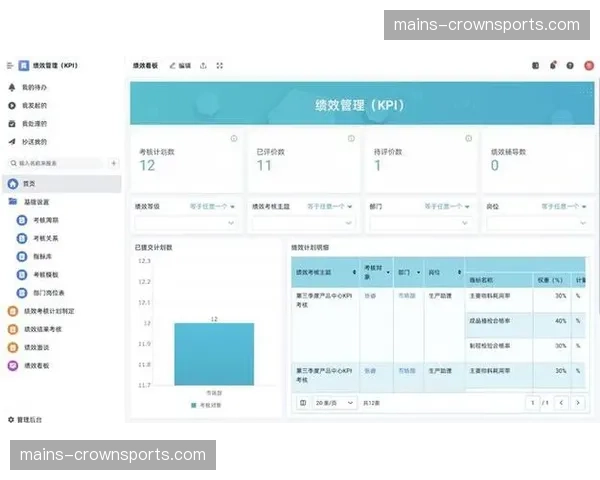This screenshot has height=480, width=600.
Task: Open 岗位 filter condition dropdown
Action: click(x=564, y=207)
